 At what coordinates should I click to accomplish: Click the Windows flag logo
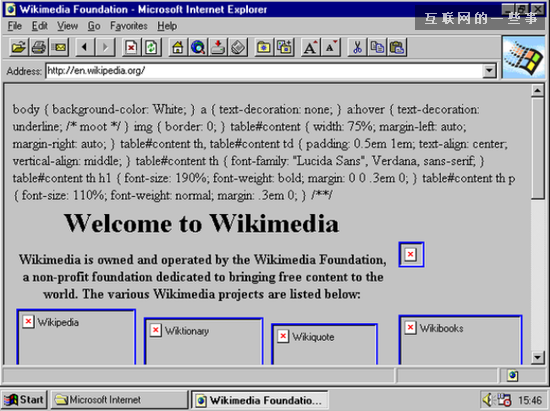click(523, 57)
